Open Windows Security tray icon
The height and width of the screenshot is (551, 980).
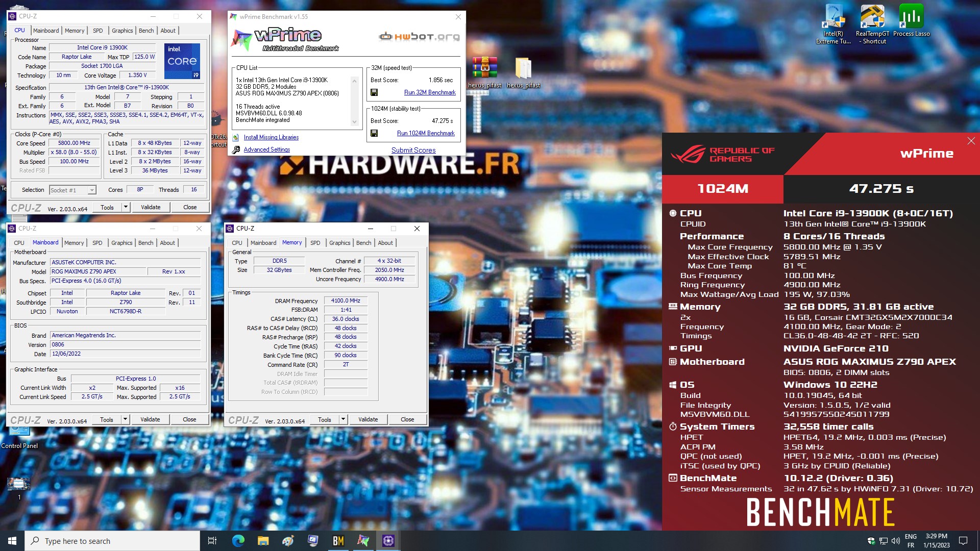coord(871,541)
